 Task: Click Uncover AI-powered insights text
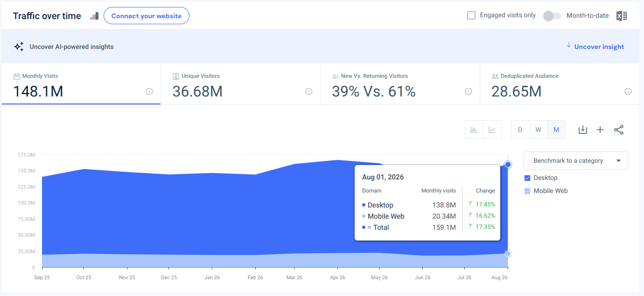[x=71, y=47]
